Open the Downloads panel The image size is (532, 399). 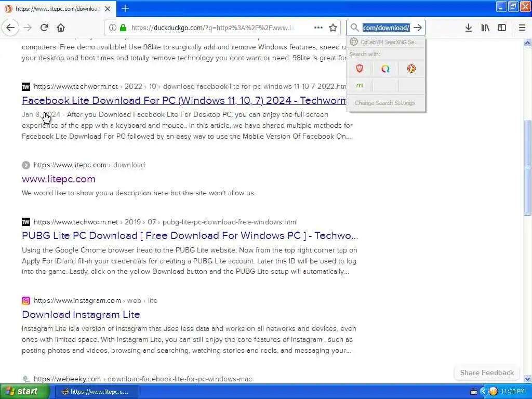click(469, 28)
